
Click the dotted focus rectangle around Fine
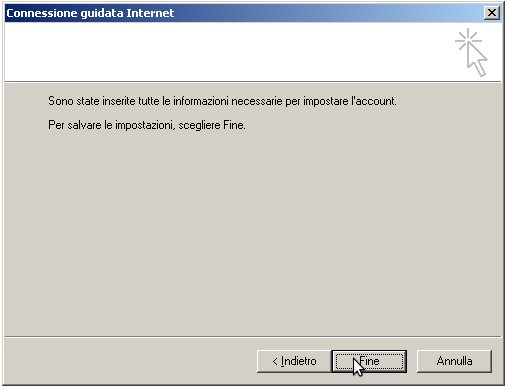point(369,361)
